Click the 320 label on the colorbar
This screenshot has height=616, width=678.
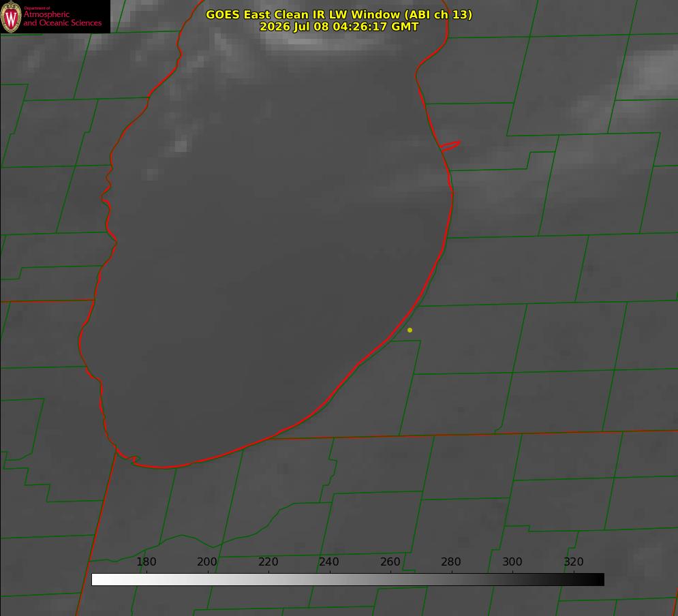click(574, 561)
